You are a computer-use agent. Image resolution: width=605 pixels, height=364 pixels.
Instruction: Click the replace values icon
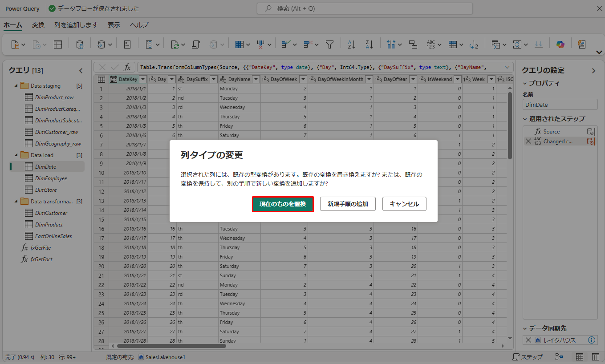coord(474,44)
